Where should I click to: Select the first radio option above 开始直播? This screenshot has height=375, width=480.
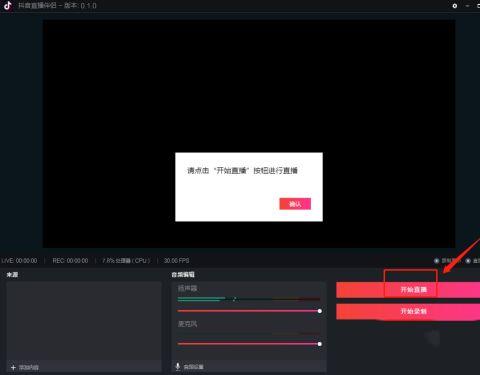click(x=437, y=260)
